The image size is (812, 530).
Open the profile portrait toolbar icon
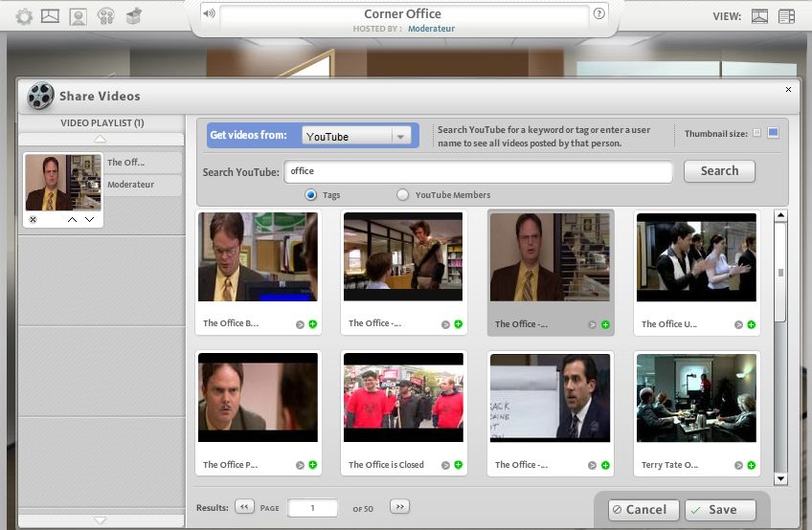coord(79,16)
